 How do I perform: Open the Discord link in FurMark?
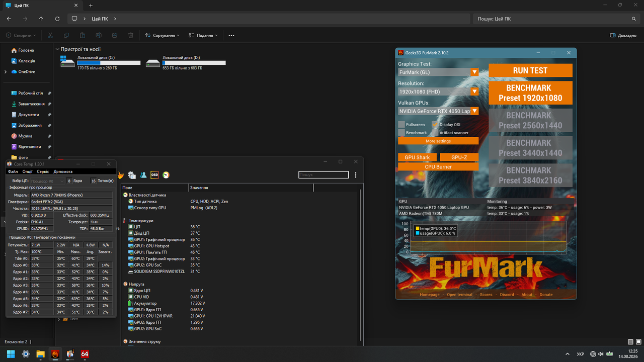[507, 295]
